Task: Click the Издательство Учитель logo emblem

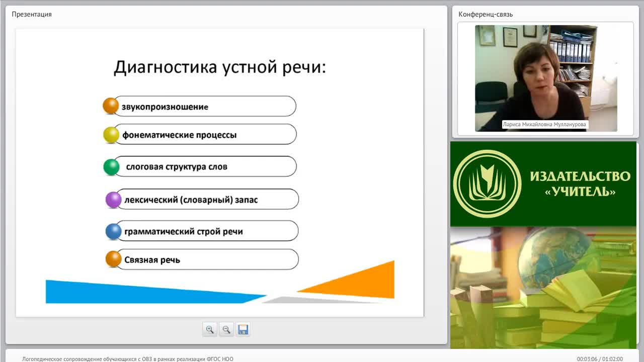Action: 487,184
